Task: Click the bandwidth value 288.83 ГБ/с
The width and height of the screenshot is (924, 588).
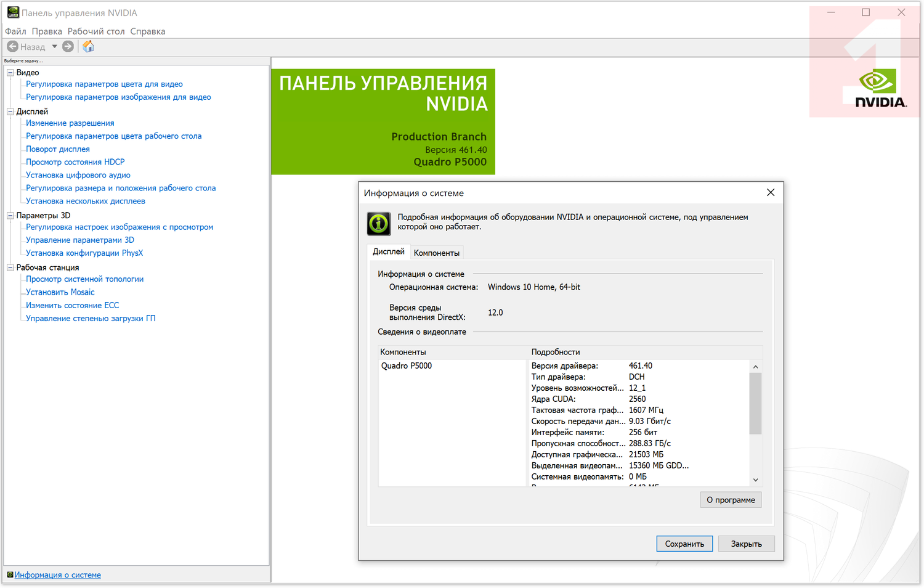Action: click(x=650, y=444)
